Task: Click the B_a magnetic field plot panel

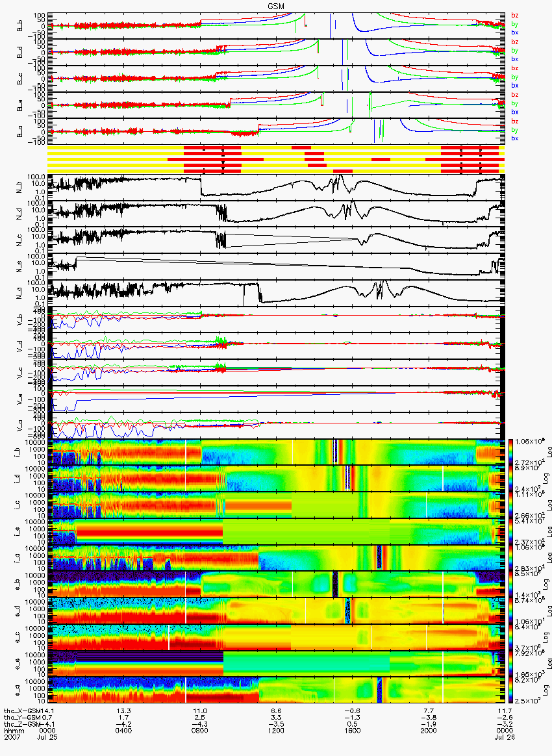Action: pyautogui.click(x=276, y=132)
